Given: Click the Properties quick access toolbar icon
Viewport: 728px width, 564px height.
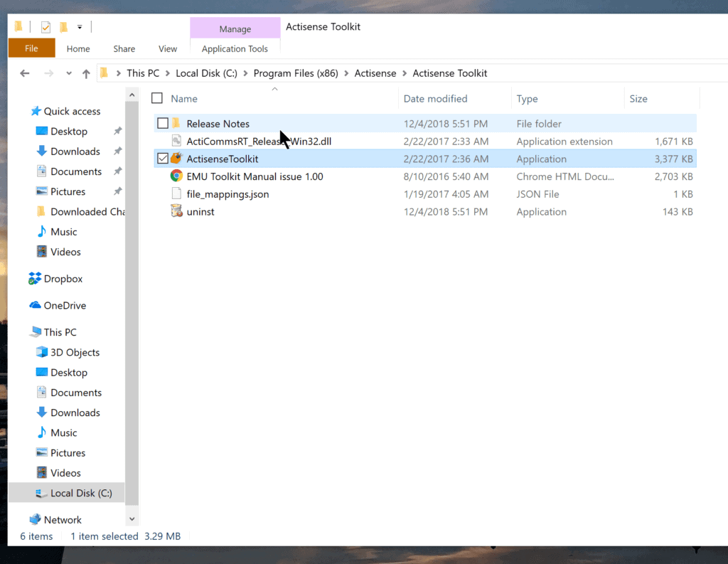Looking at the screenshot, I should point(45,27).
